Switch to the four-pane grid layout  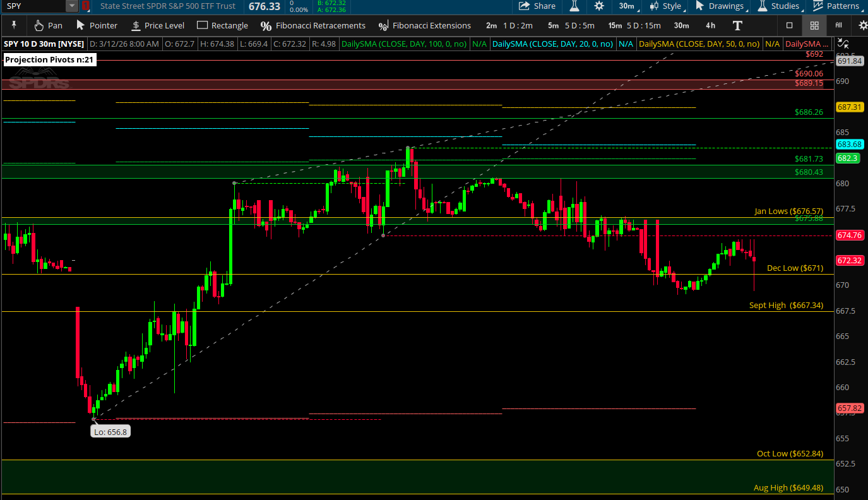click(814, 25)
